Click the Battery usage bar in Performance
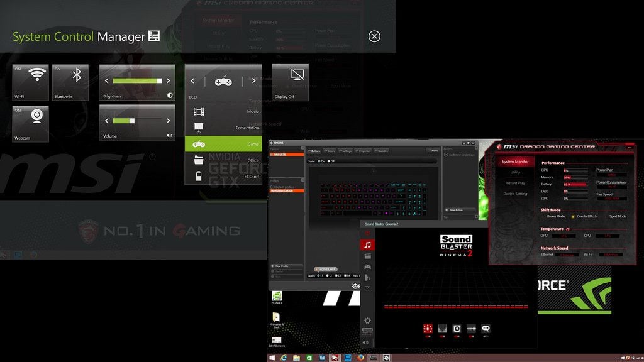The width and height of the screenshot is (644, 362). 575,184
